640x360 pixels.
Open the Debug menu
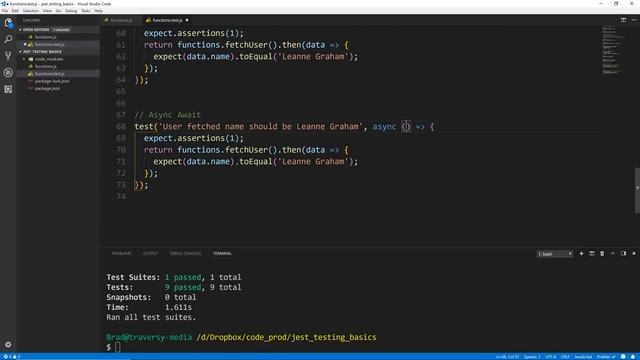pyautogui.click(x=71, y=11)
